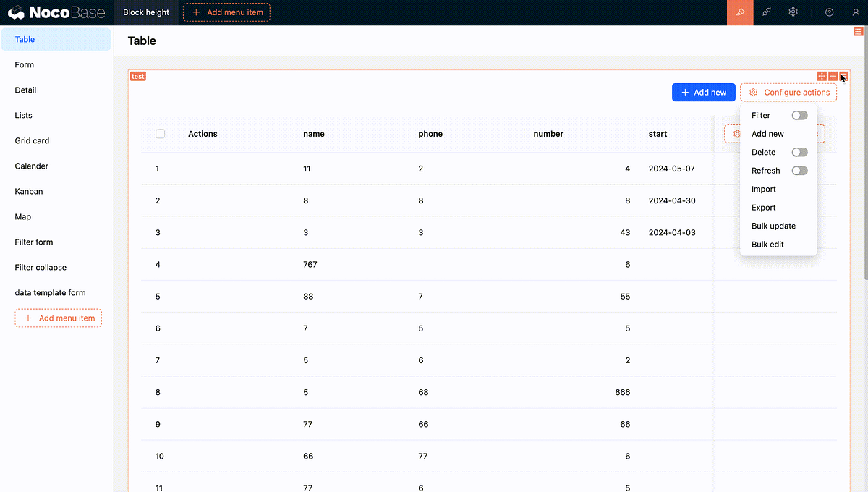Click the orange menu icon below the top bar

point(859,31)
